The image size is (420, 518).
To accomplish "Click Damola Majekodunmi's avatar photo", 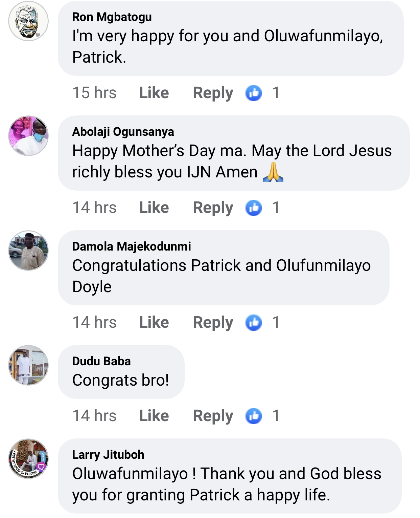I will pyautogui.click(x=28, y=251).
